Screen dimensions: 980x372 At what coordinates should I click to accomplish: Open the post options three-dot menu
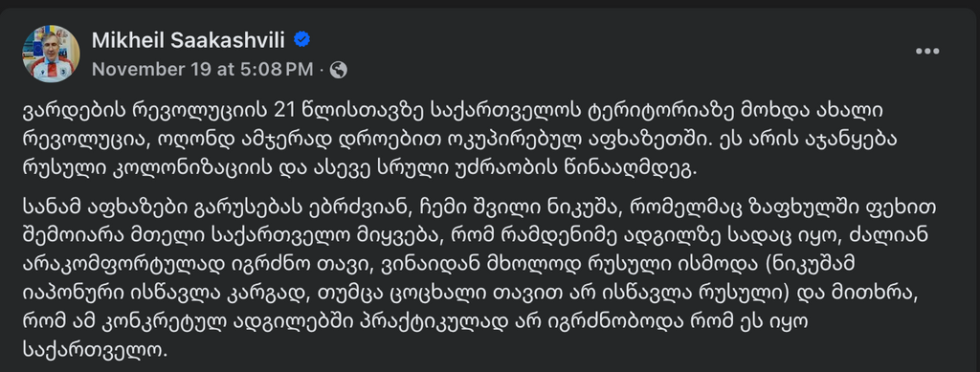(x=927, y=52)
